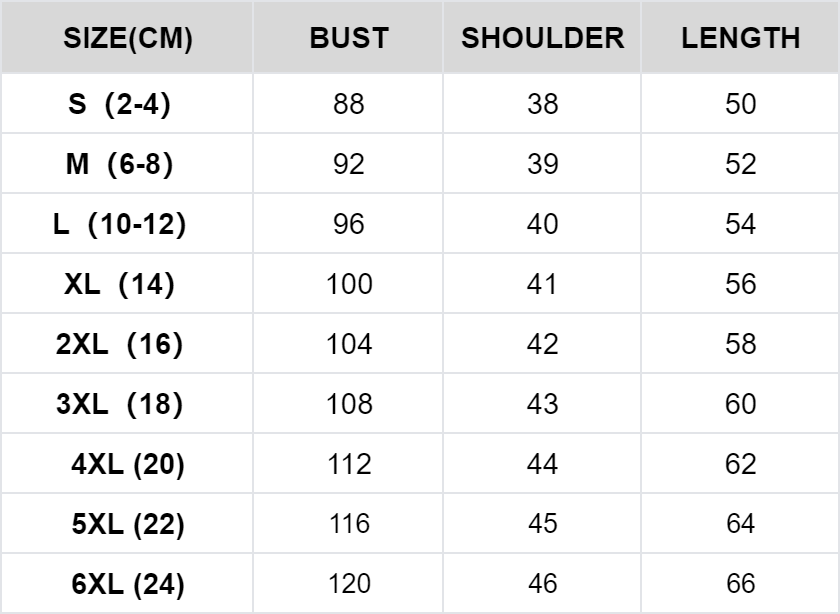The height and width of the screenshot is (614, 840).
Task: Click the 6XL (24) size cell
Action: tap(128, 584)
